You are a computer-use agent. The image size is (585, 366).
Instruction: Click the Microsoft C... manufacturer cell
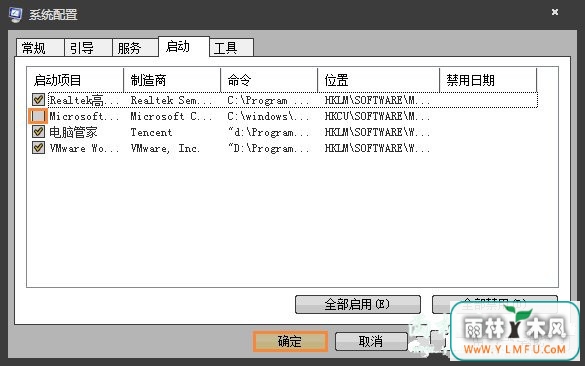coord(172,116)
